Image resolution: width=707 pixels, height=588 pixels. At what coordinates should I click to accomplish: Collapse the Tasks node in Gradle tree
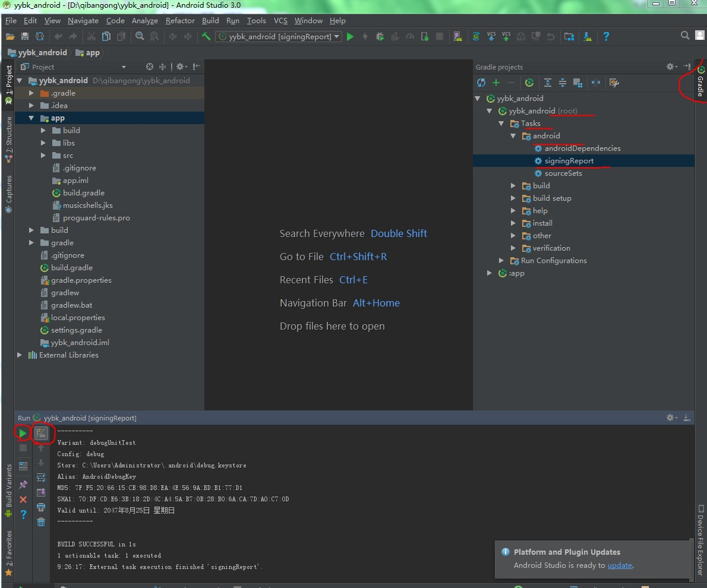(501, 123)
